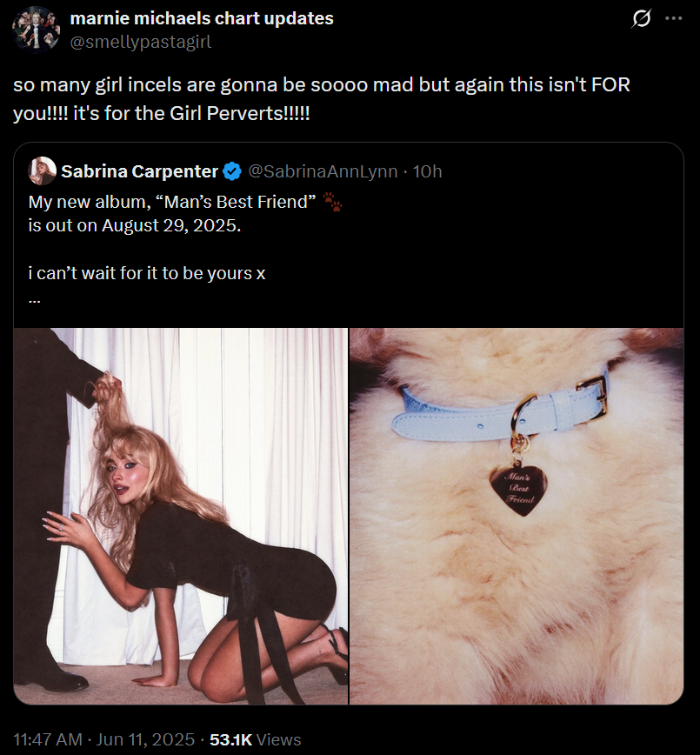Open the Grok explain icon

tap(641, 18)
